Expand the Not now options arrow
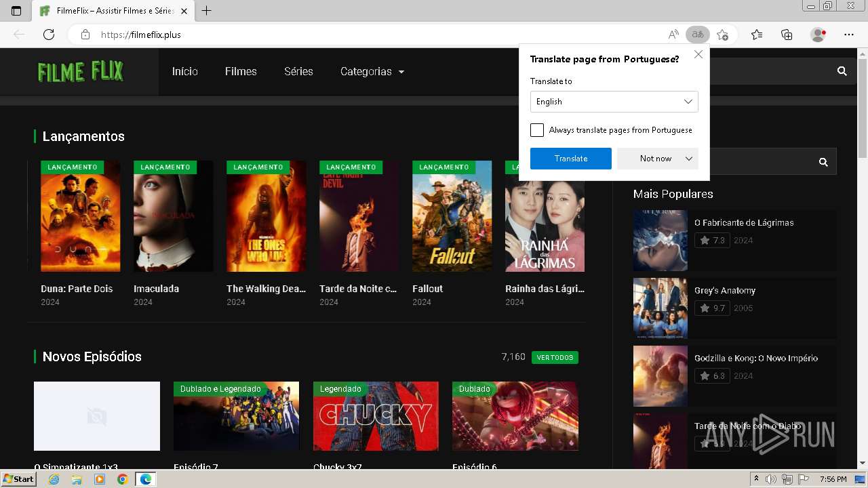This screenshot has height=488, width=868. [x=689, y=159]
